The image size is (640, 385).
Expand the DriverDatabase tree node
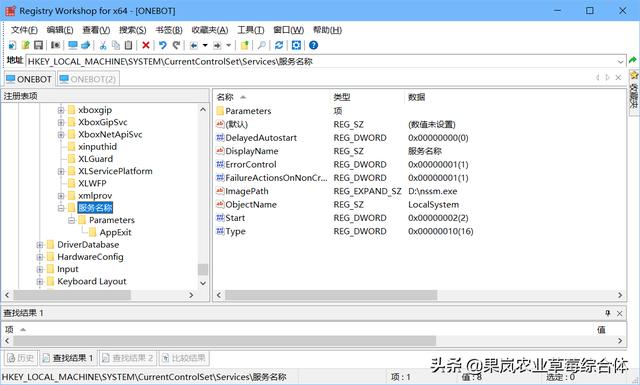click(40, 245)
